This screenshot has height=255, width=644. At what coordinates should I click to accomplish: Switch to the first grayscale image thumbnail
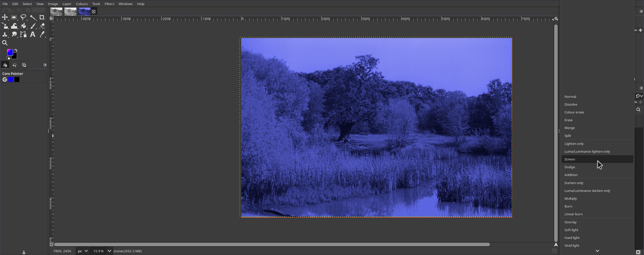pos(56,12)
